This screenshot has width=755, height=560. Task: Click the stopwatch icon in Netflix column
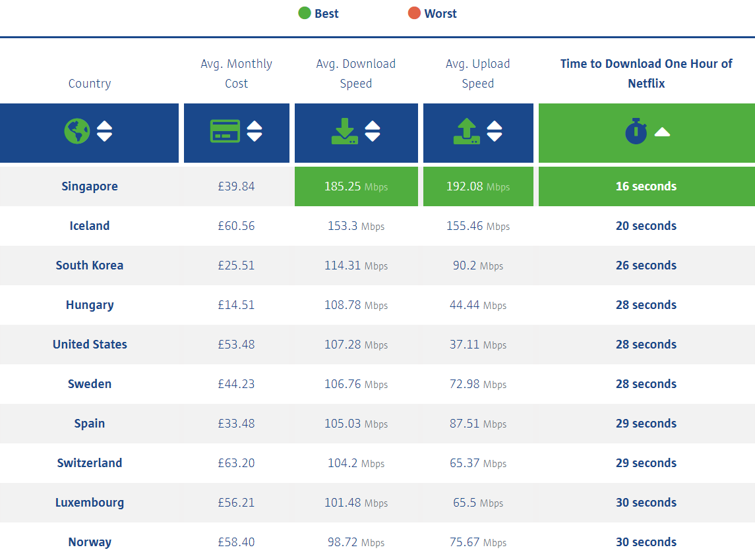click(636, 132)
